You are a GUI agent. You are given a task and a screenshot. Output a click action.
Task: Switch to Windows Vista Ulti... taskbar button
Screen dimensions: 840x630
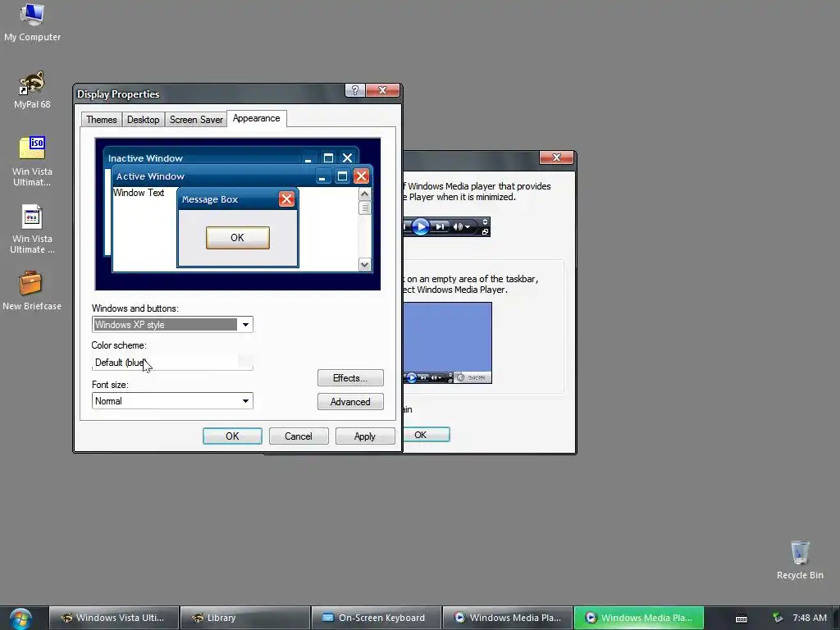(114, 618)
